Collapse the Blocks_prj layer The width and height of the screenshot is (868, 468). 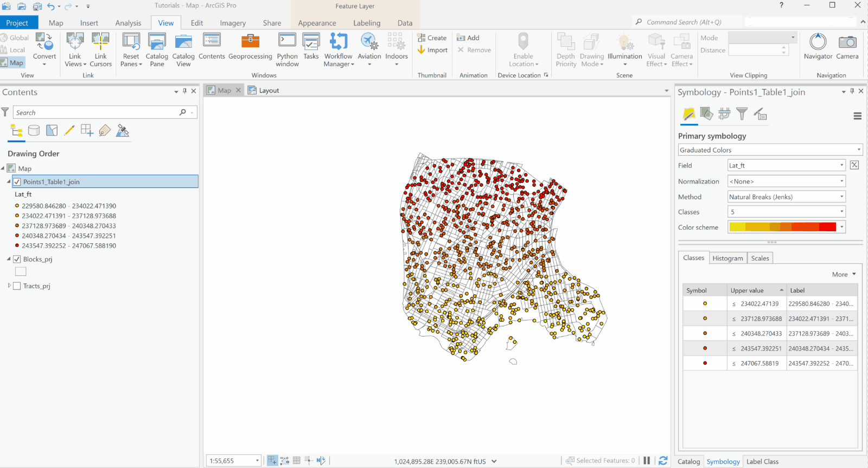point(9,259)
